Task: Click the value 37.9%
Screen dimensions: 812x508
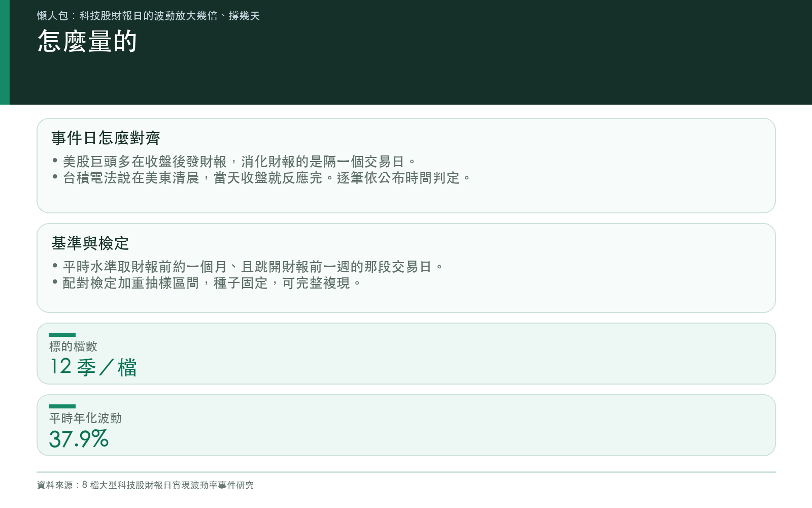Action: pyautogui.click(x=79, y=439)
